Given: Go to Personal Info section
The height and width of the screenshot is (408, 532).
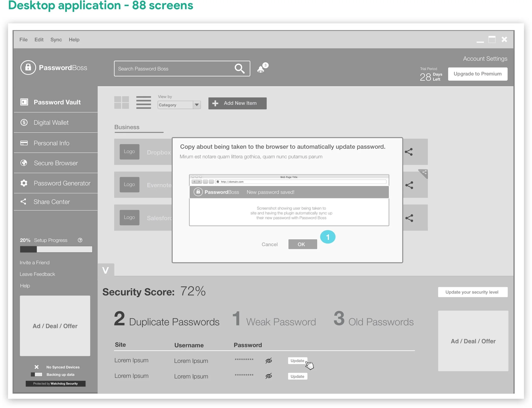Looking at the screenshot, I should pos(56,143).
